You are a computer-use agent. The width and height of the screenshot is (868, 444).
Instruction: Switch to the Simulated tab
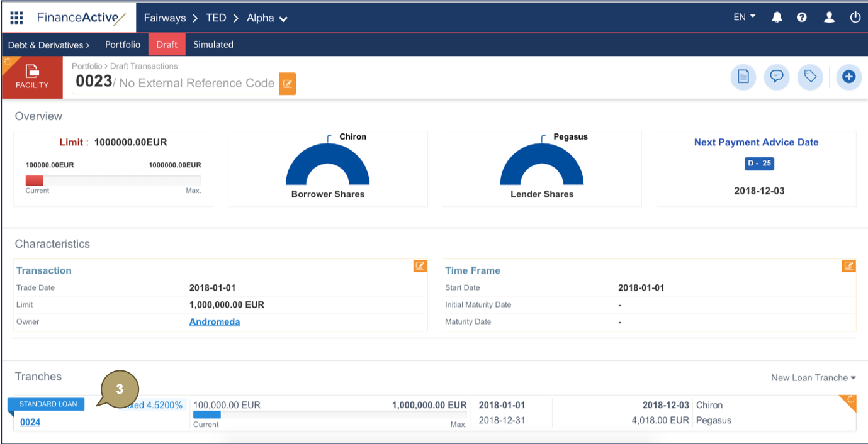[213, 45]
